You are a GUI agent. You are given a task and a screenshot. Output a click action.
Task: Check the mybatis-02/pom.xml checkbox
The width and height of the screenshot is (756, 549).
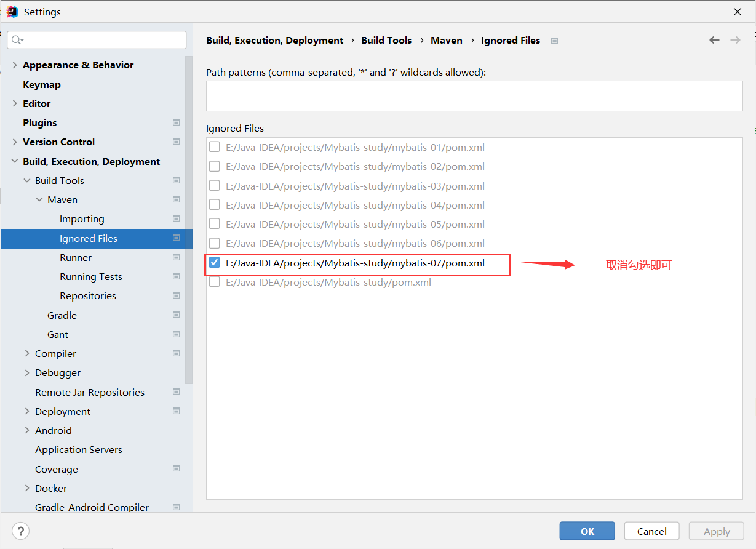[214, 166]
